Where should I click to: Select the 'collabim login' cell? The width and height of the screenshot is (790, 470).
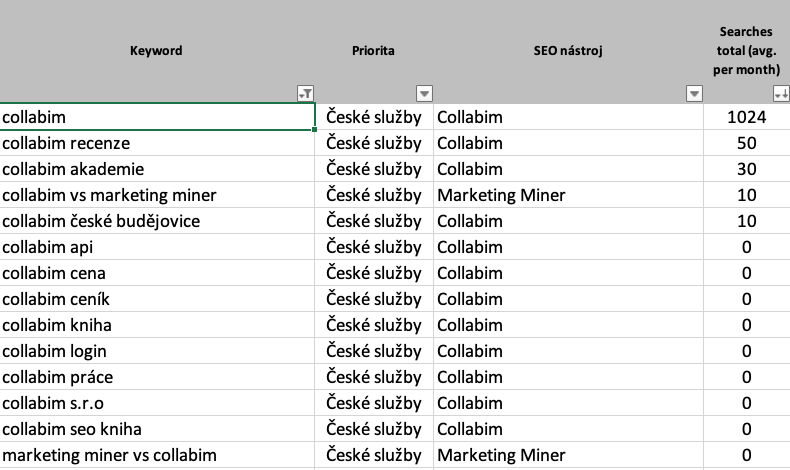pyautogui.click(x=157, y=351)
